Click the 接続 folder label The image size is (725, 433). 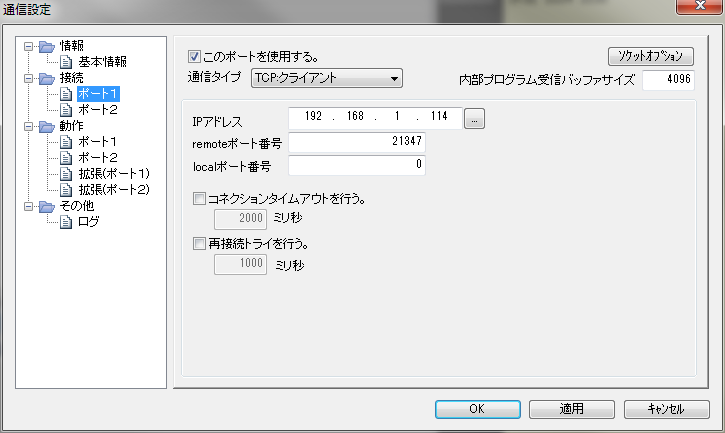(x=72, y=78)
